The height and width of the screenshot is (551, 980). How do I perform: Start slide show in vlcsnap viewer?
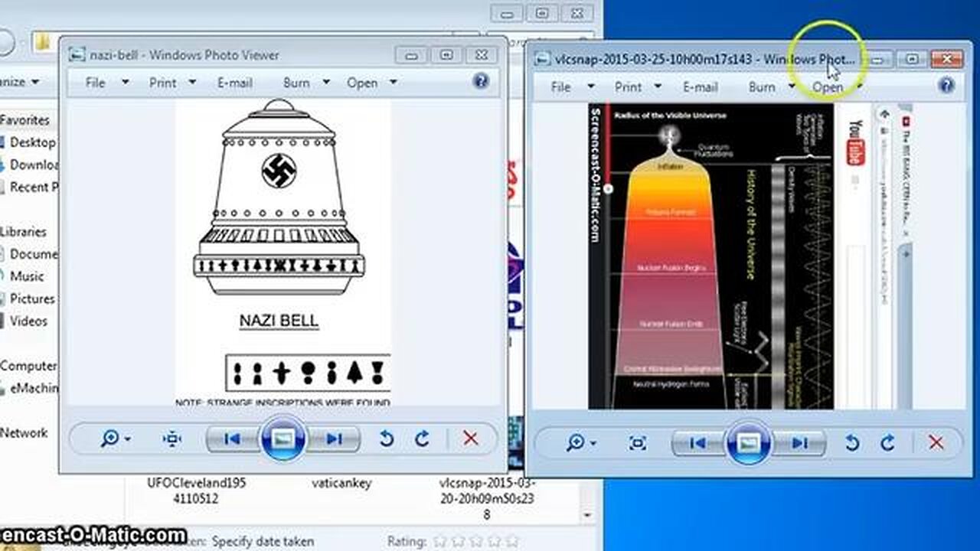pyautogui.click(x=748, y=442)
